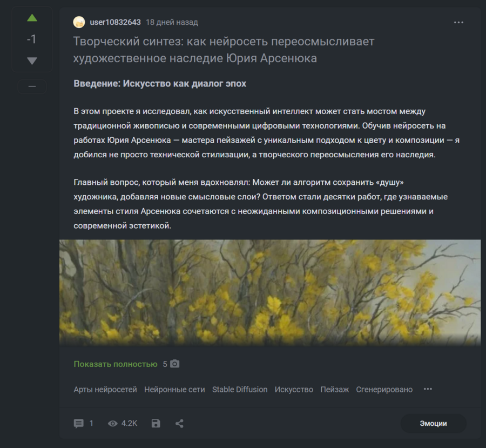Select the Нейронные сети tag
The width and height of the screenshot is (486, 448).
174,389
